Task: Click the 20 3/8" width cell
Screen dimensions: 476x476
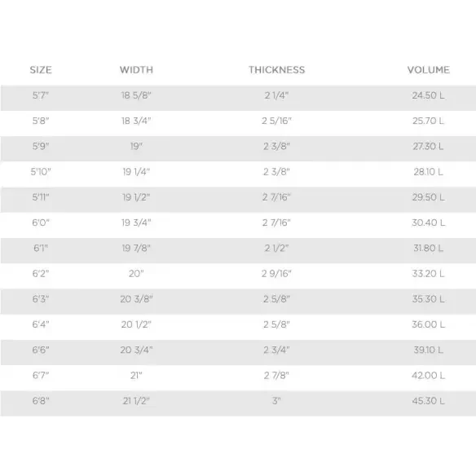Action: tap(136, 299)
